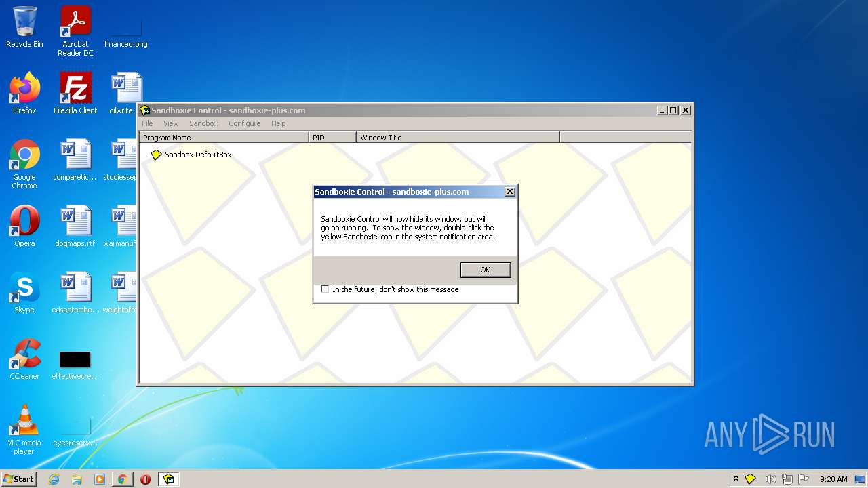Open the network tray icon
Screen dimensions: 868x488
[787, 479]
